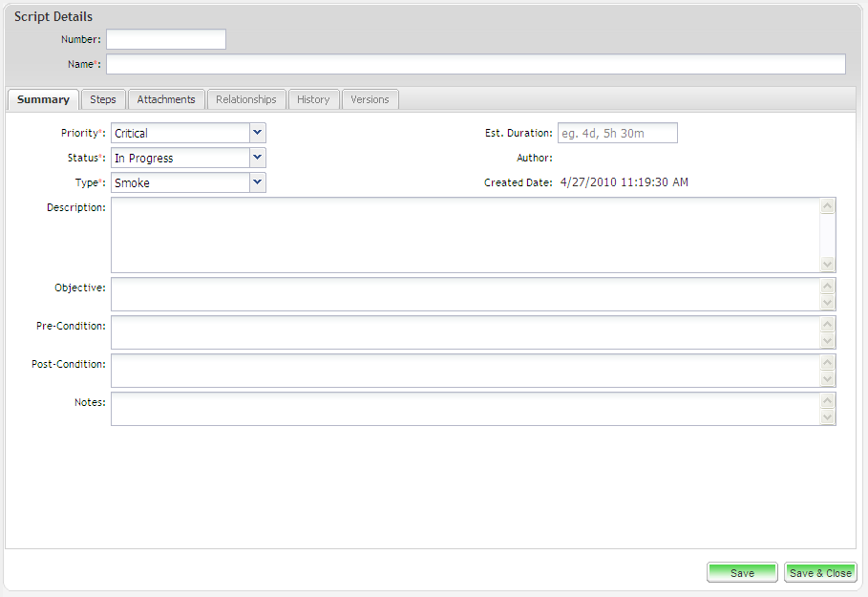Click the Save button

click(742, 573)
